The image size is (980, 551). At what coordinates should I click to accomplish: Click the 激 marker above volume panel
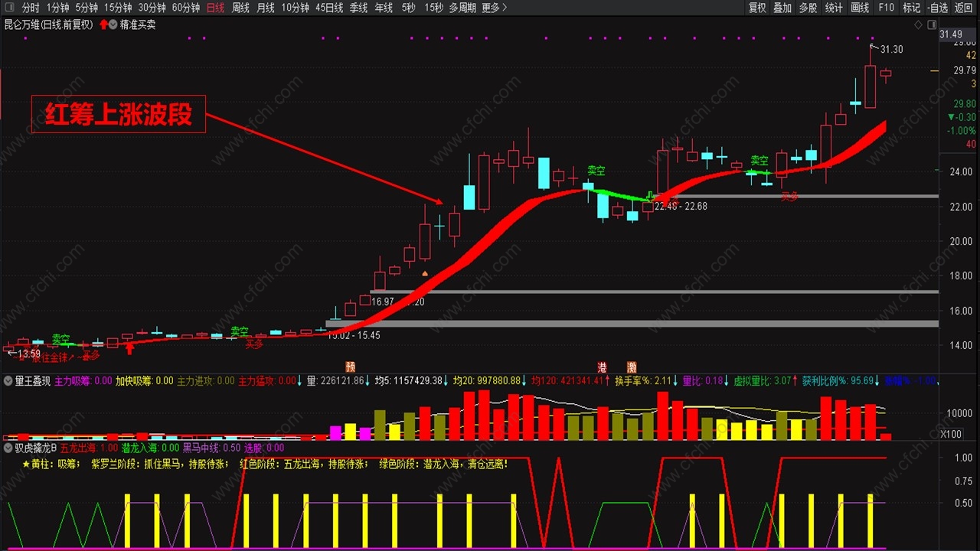click(x=632, y=367)
